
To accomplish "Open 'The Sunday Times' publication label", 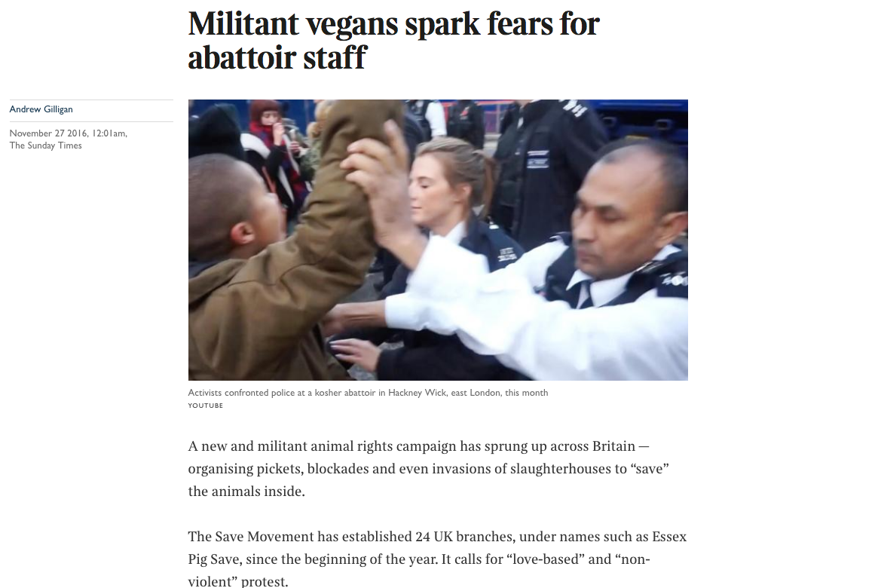I will pyautogui.click(x=45, y=145).
